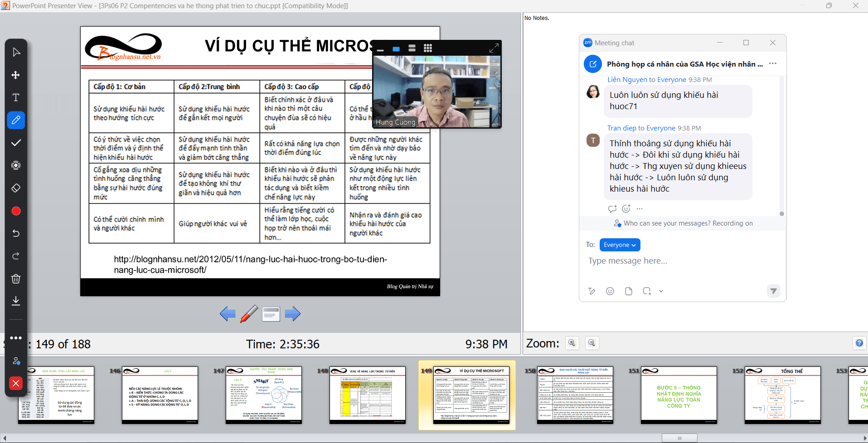Open pen and laser pointer tools
Viewport: 868px width, 443px height.
(249, 313)
